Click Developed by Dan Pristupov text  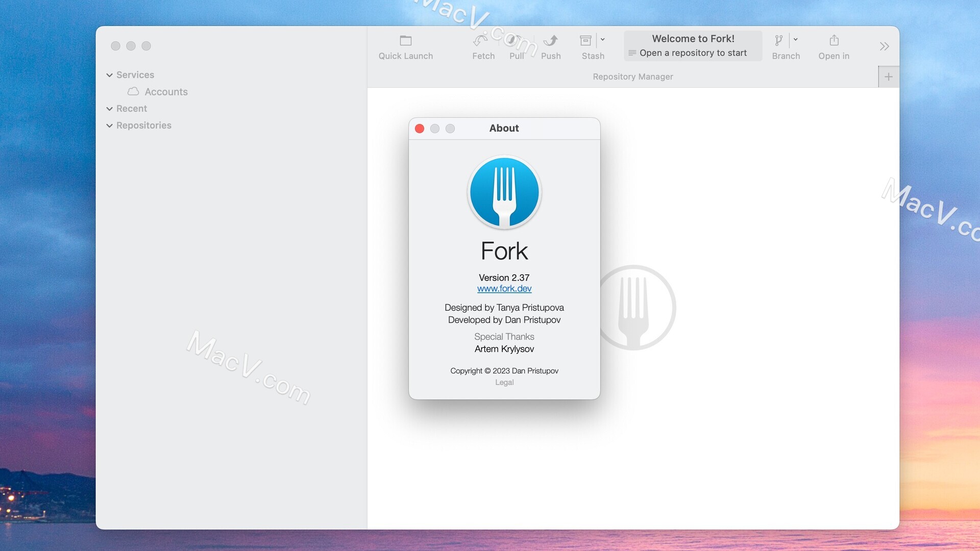click(x=504, y=320)
